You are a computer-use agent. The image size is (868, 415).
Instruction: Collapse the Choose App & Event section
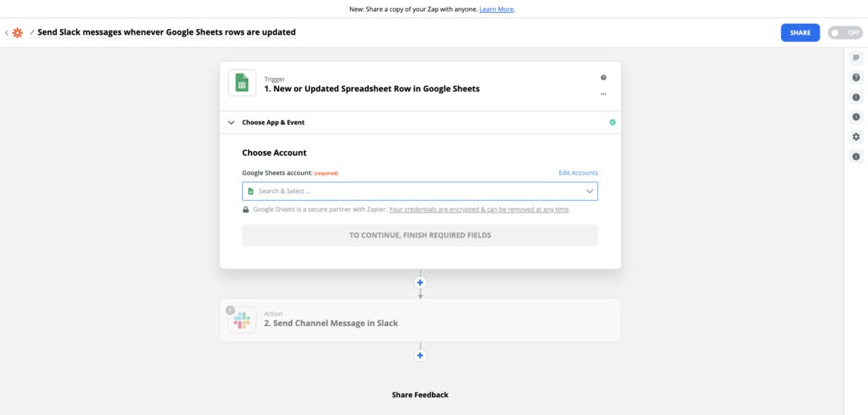(x=231, y=122)
